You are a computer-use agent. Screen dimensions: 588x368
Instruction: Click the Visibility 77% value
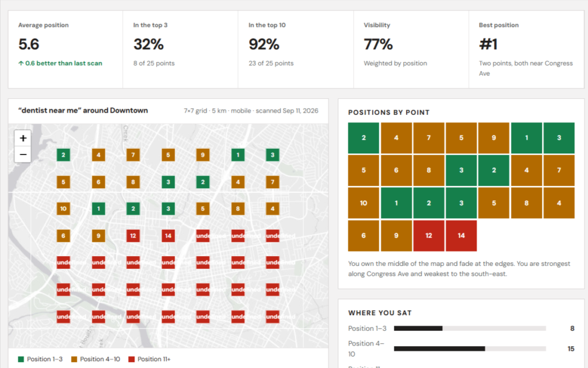pyautogui.click(x=378, y=44)
